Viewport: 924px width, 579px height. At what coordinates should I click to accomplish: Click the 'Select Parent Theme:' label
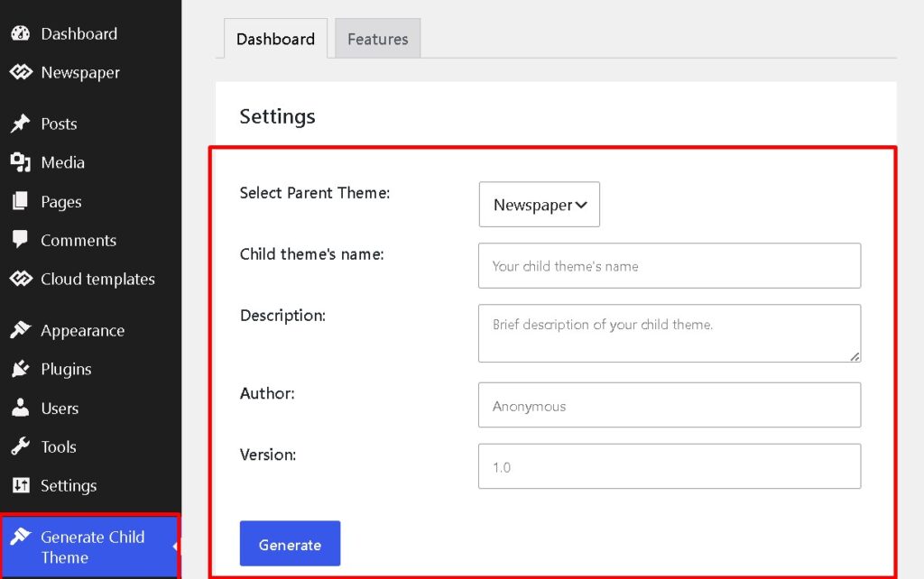click(x=315, y=193)
